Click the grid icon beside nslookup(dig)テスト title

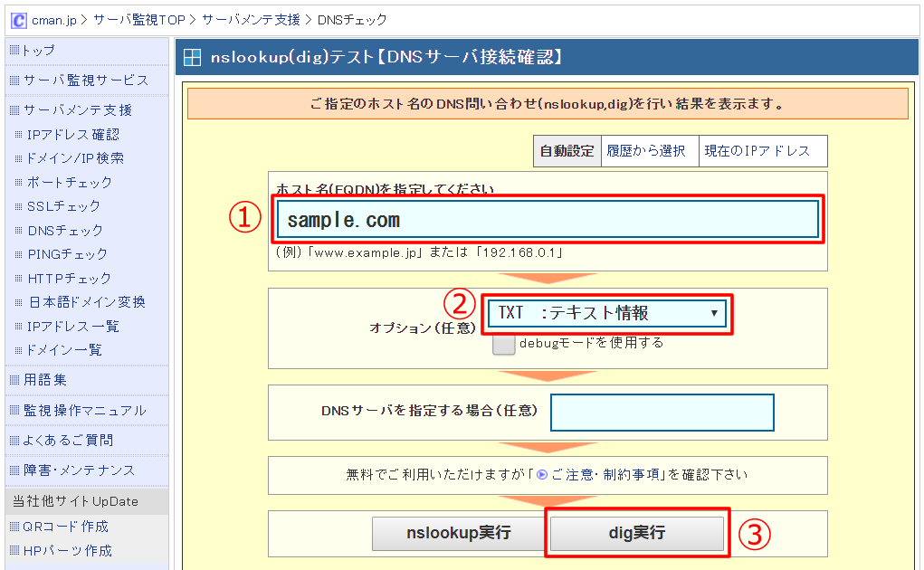pos(193,57)
